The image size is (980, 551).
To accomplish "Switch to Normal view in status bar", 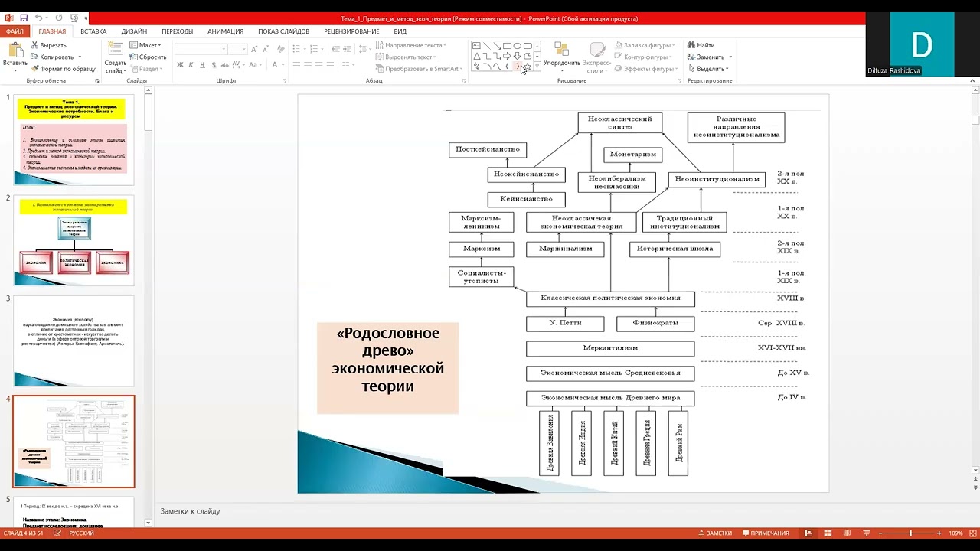I will point(808,533).
